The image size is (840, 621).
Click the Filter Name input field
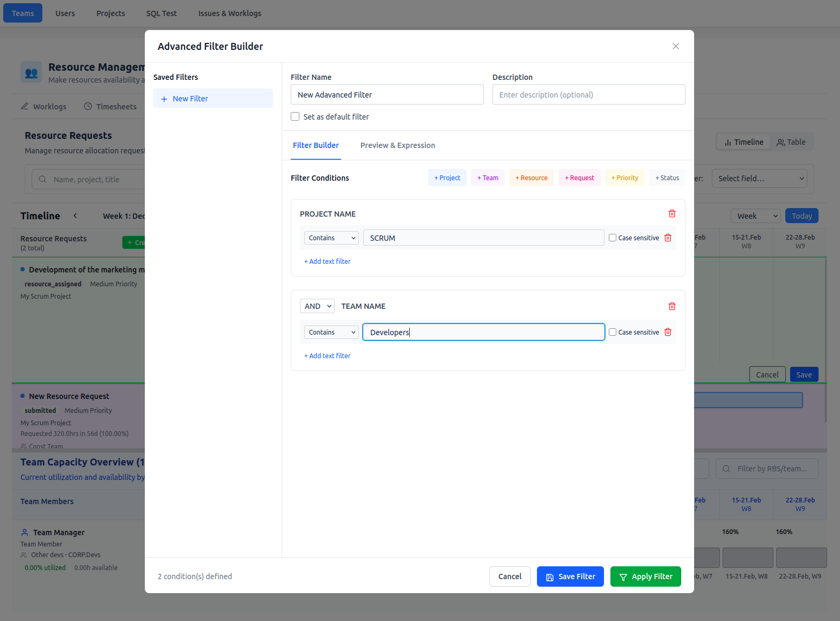(387, 94)
